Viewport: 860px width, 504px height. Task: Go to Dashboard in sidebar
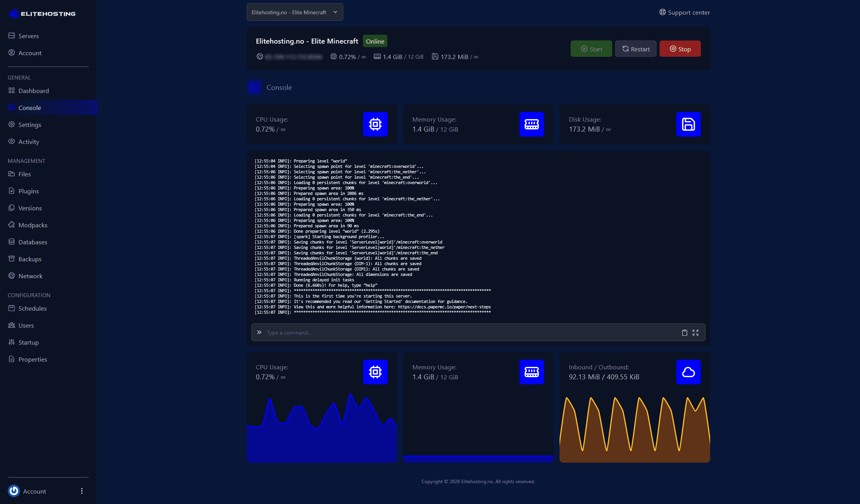[x=48, y=91]
